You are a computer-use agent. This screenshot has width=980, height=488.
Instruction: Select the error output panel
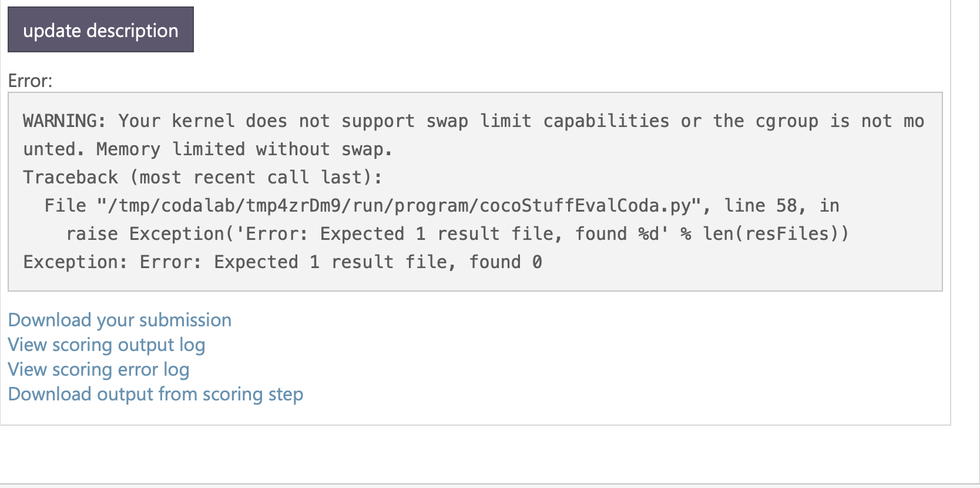pos(476,191)
